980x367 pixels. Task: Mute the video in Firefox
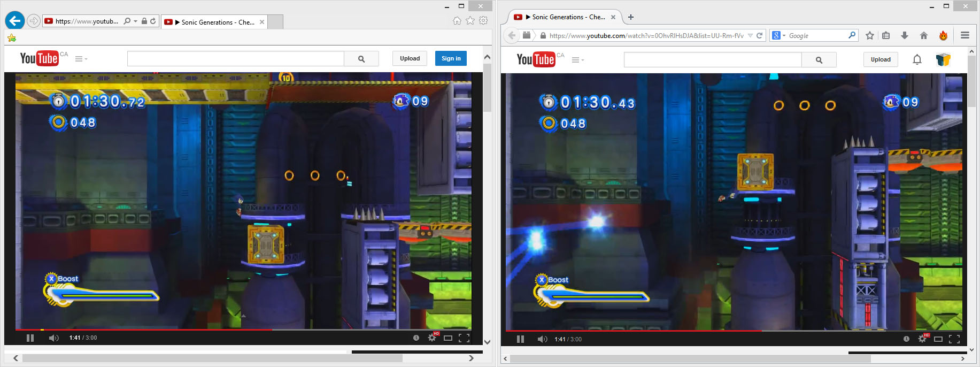point(543,339)
